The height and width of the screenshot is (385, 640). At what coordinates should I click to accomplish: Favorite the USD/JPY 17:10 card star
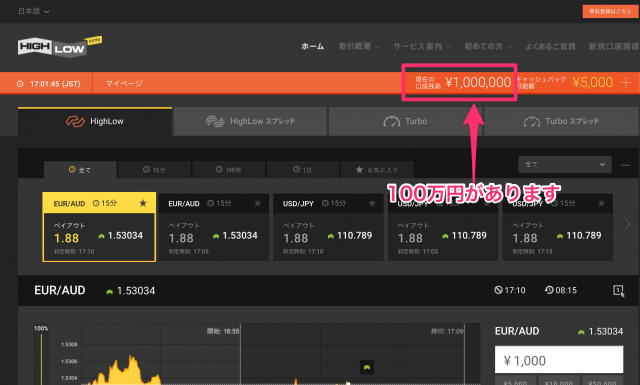372,203
